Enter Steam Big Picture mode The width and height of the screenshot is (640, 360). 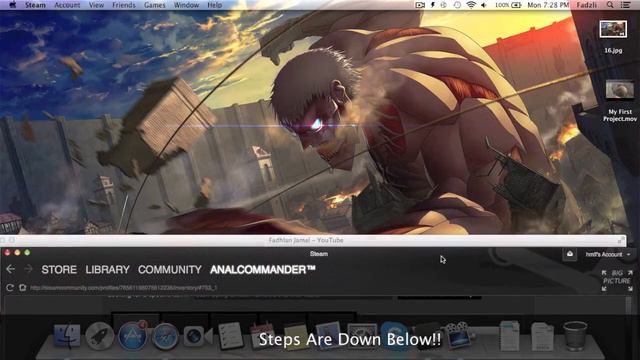pos(617,280)
